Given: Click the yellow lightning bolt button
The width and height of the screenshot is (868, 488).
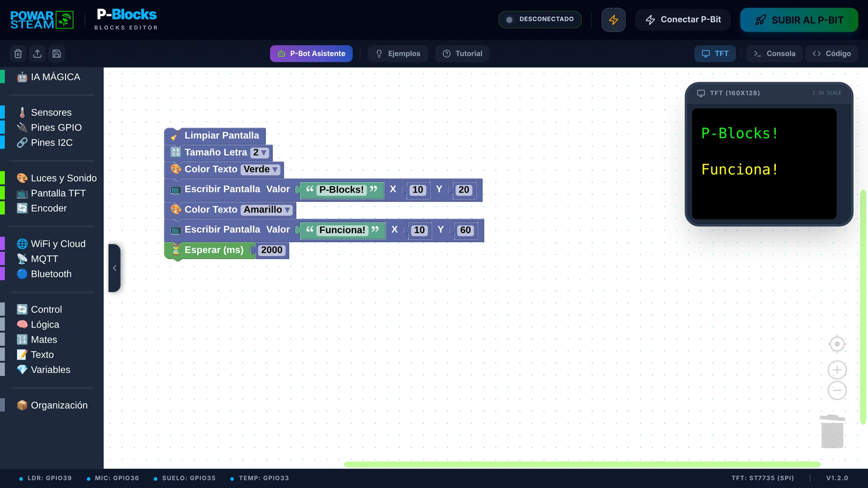Looking at the screenshot, I should 613,20.
